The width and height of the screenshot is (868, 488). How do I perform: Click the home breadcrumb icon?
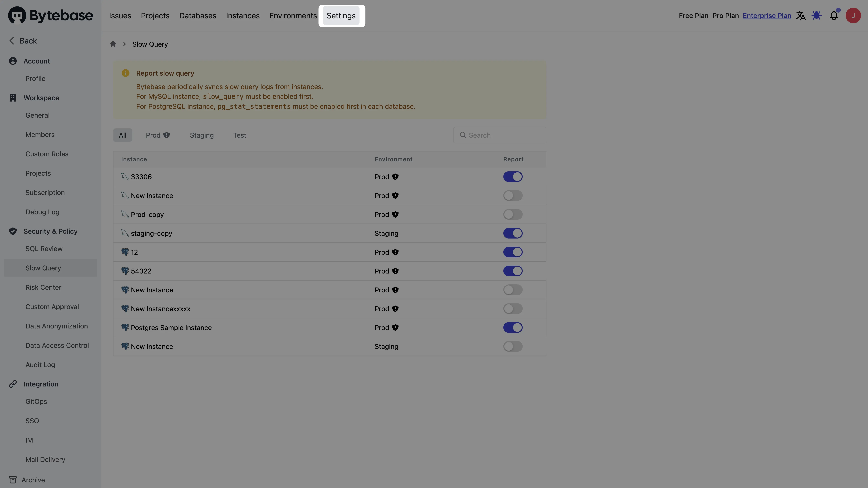tap(113, 44)
